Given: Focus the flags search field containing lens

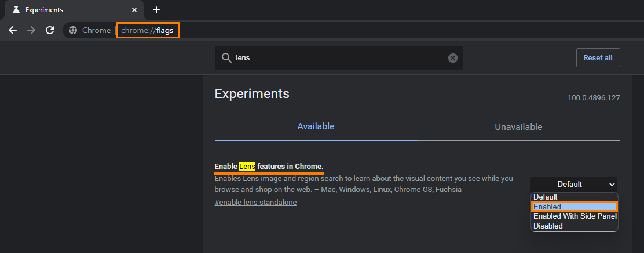Looking at the screenshot, I should pos(339,57).
